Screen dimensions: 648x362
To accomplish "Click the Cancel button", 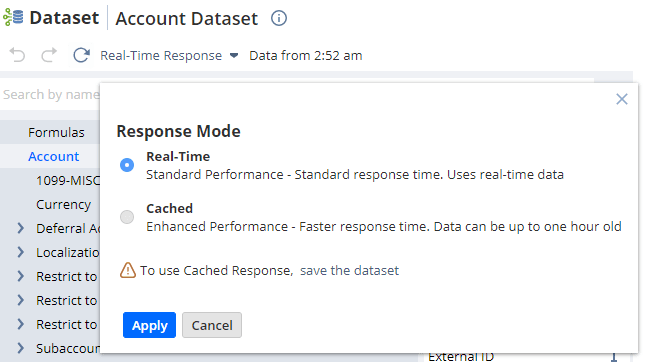I will [x=212, y=325].
